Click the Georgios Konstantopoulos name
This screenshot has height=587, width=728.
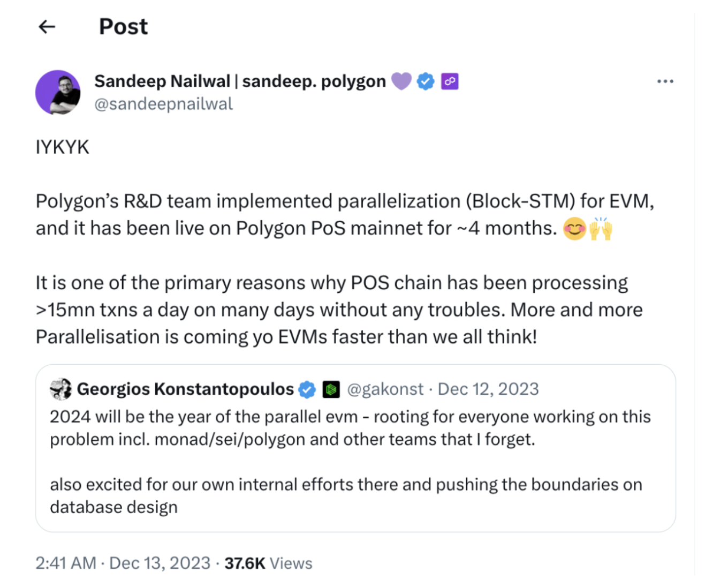pyautogui.click(x=185, y=389)
